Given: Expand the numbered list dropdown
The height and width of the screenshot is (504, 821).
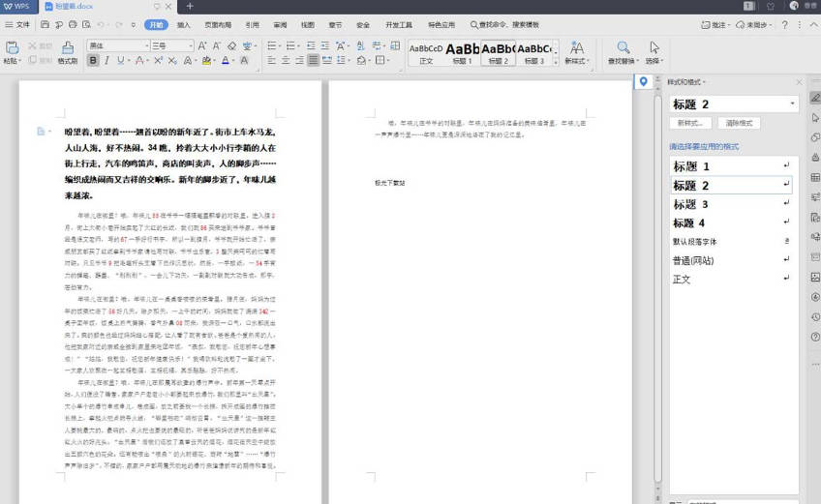Looking at the screenshot, I should [298, 46].
